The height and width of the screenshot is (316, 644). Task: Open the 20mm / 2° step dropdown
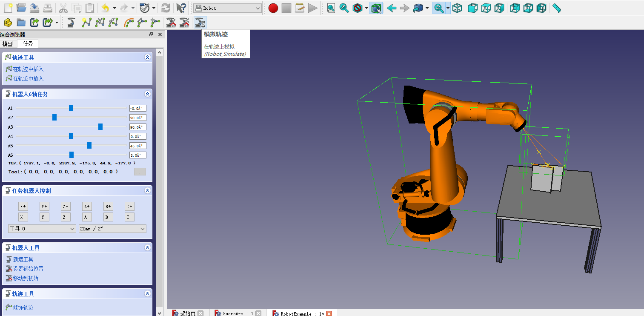tap(112, 229)
